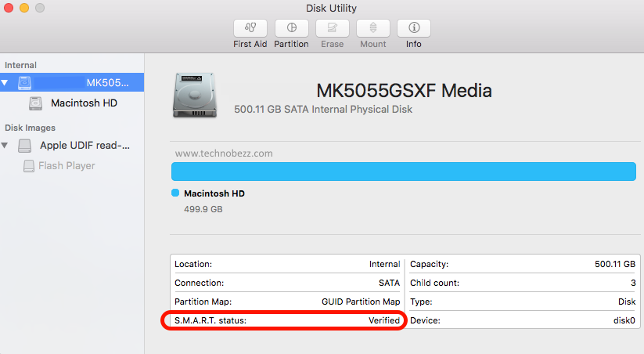The width and height of the screenshot is (644, 354).
Task: Click the Erase toolbar icon
Action: (332, 28)
